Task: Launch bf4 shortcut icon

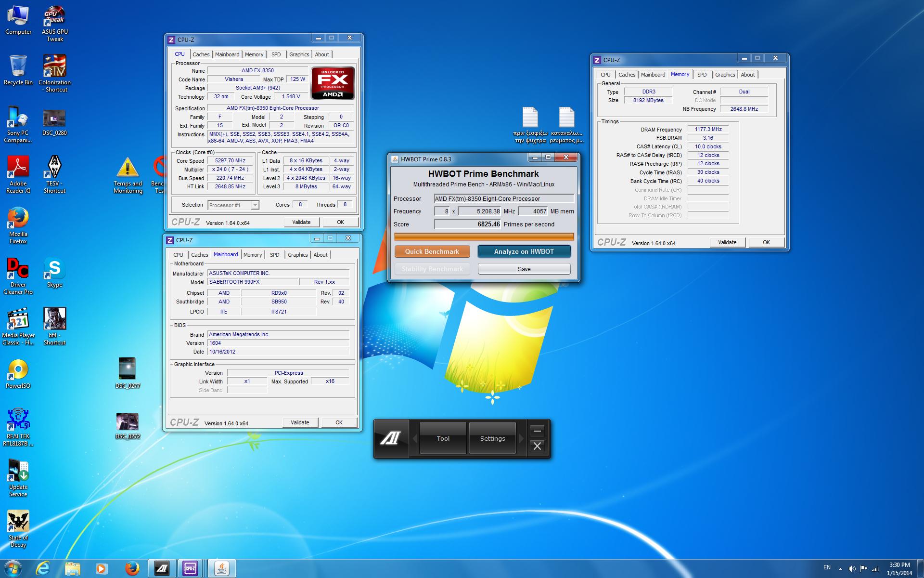Action: [54, 327]
